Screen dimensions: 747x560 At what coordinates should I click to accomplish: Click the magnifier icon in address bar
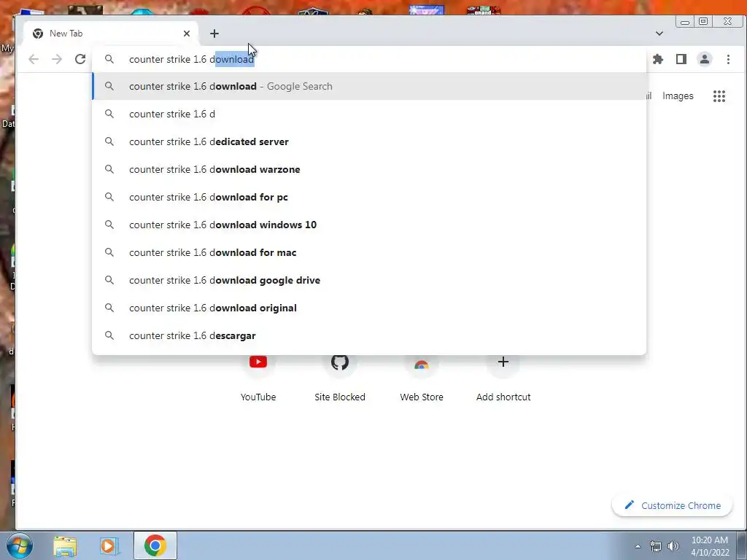tap(109, 59)
